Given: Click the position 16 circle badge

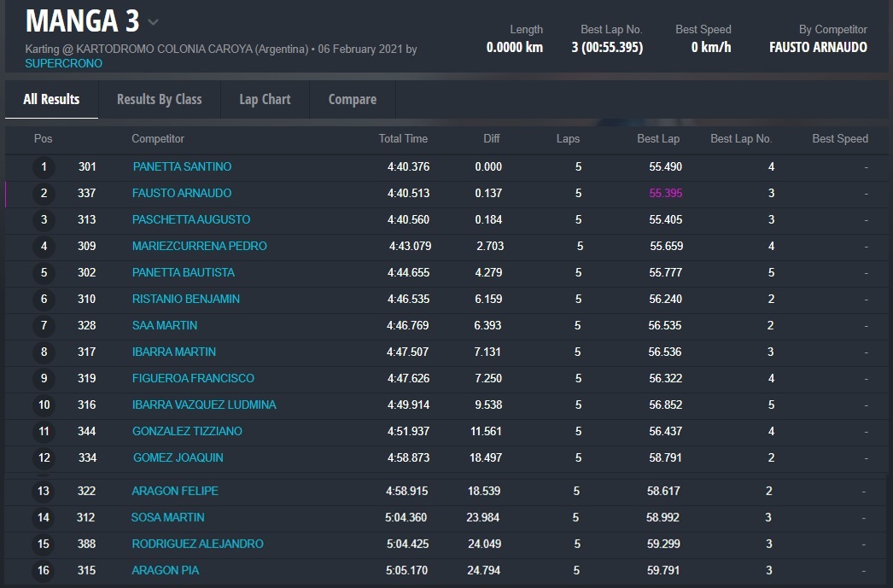Looking at the screenshot, I should [x=44, y=570].
